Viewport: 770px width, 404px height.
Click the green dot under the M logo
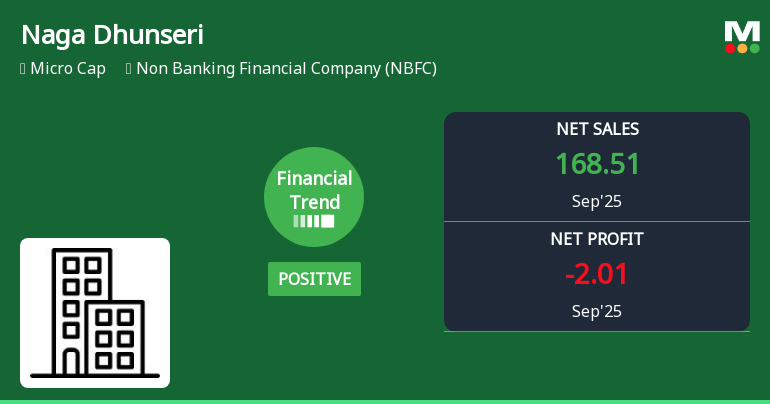[755, 48]
